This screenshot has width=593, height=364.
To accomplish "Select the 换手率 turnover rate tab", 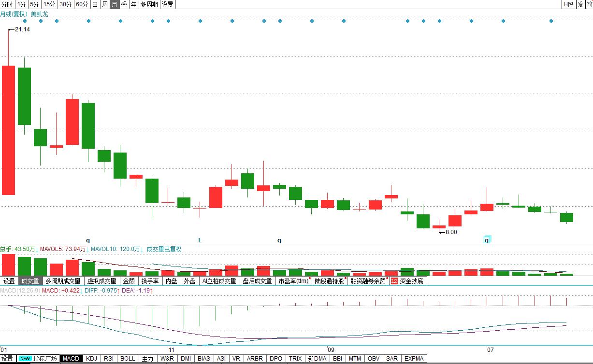I will [x=150, y=281].
